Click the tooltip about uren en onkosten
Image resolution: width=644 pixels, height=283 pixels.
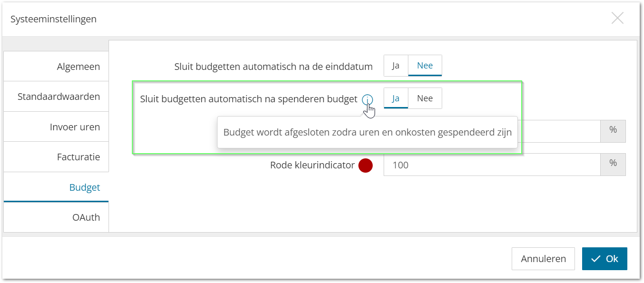click(x=367, y=132)
